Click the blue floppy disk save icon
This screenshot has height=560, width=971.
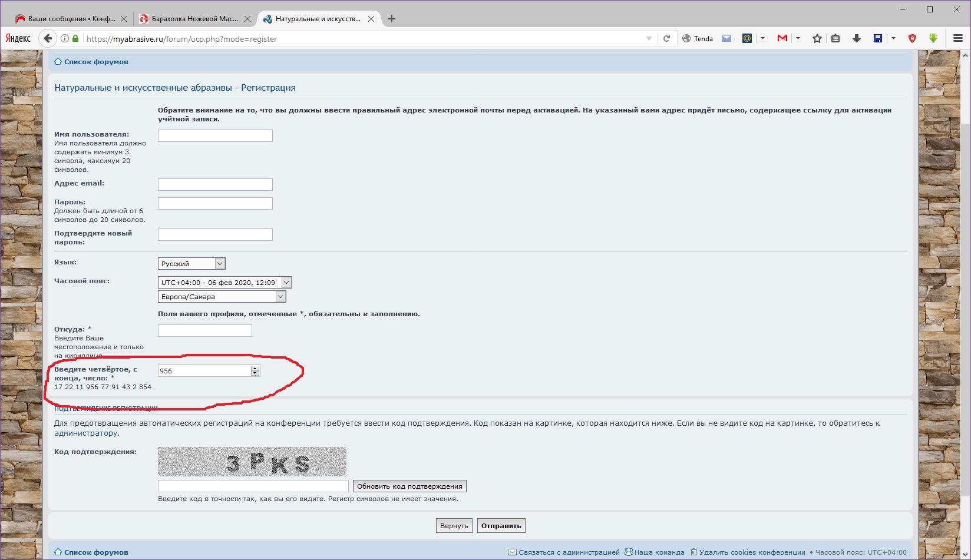click(x=877, y=38)
